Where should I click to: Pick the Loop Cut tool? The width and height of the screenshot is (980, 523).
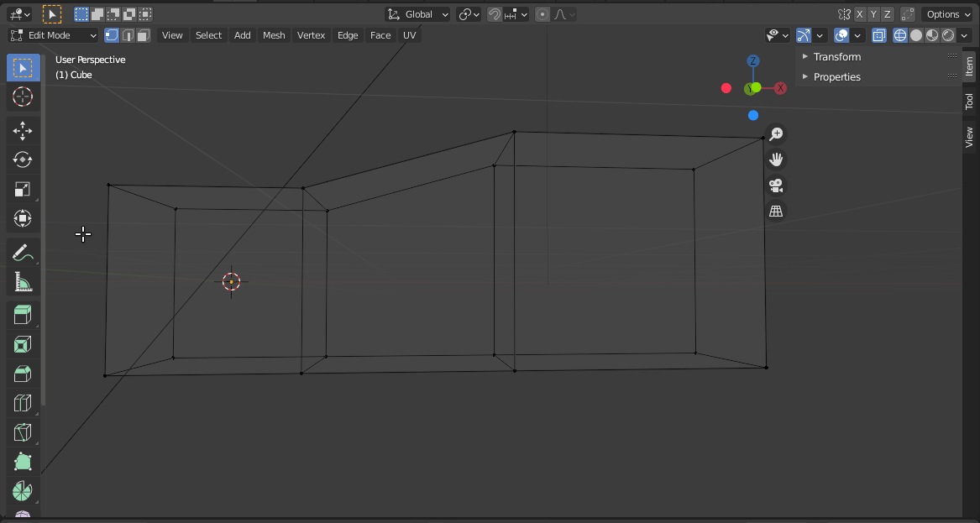click(24, 403)
